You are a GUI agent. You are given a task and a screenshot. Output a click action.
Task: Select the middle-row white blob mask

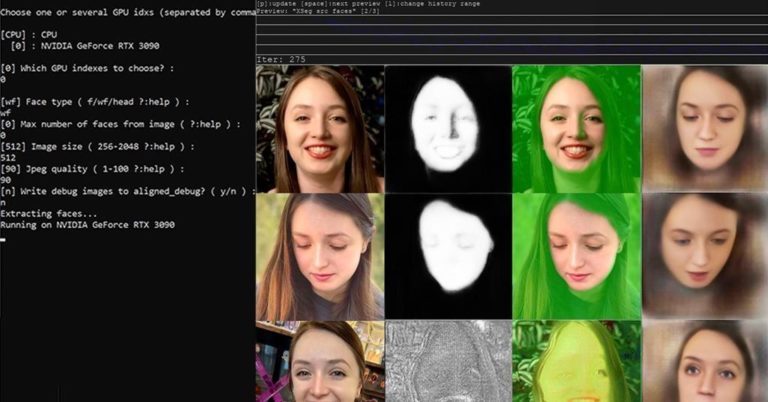click(x=448, y=256)
